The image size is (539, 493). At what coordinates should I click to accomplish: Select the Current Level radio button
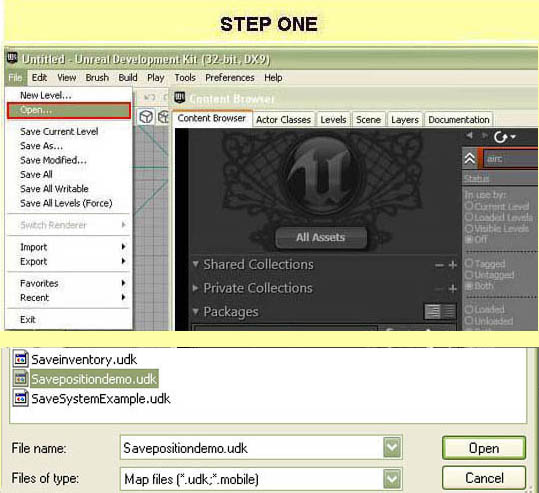click(469, 206)
